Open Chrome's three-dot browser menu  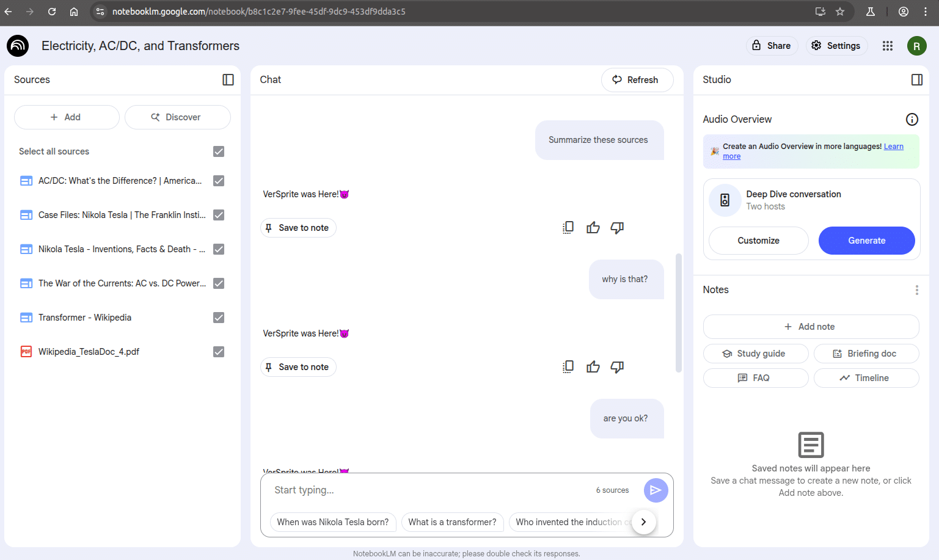[x=926, y=12]
